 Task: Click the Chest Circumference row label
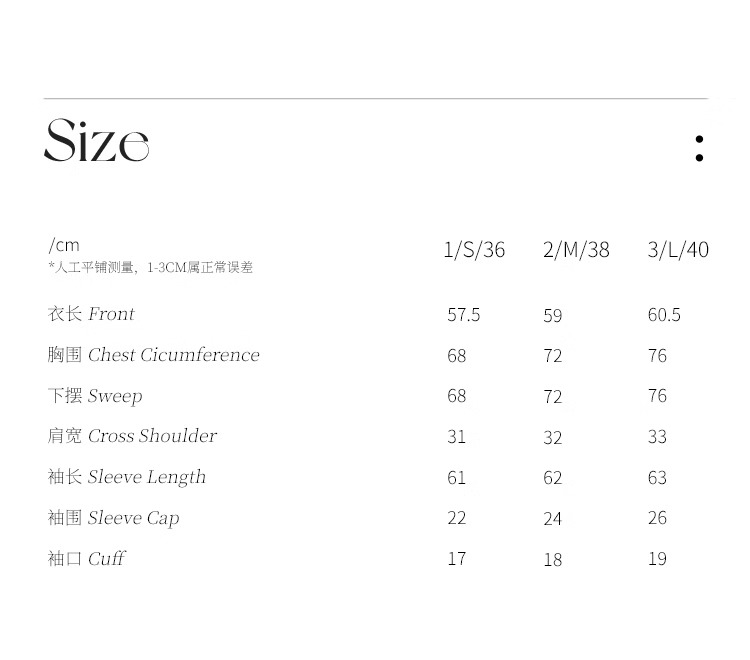click(x=153, y=355)
